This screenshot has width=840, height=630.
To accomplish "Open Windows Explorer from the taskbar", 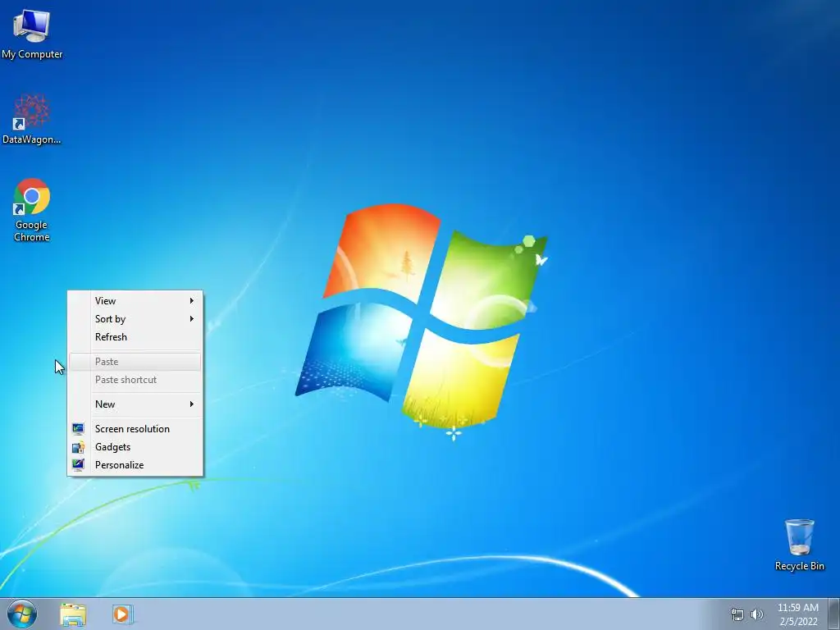I will tap(73, 614).
